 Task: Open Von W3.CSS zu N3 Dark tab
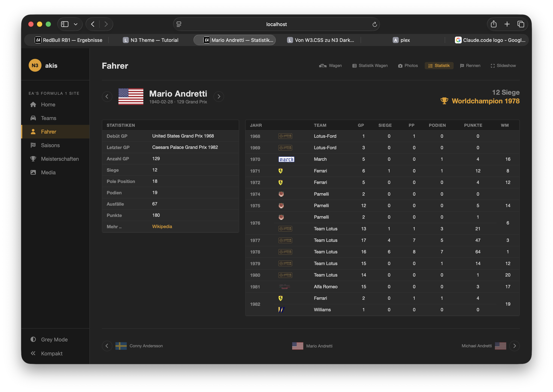coord(320,40)
